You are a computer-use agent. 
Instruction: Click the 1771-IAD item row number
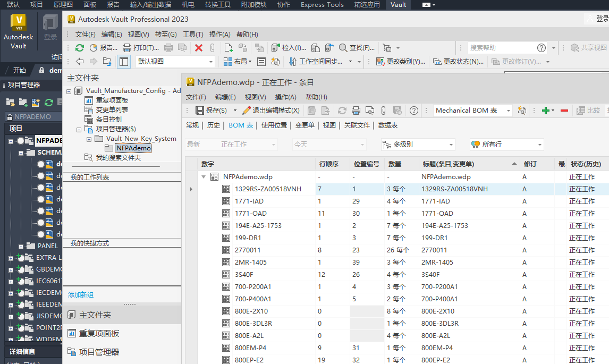click(249, 201)
